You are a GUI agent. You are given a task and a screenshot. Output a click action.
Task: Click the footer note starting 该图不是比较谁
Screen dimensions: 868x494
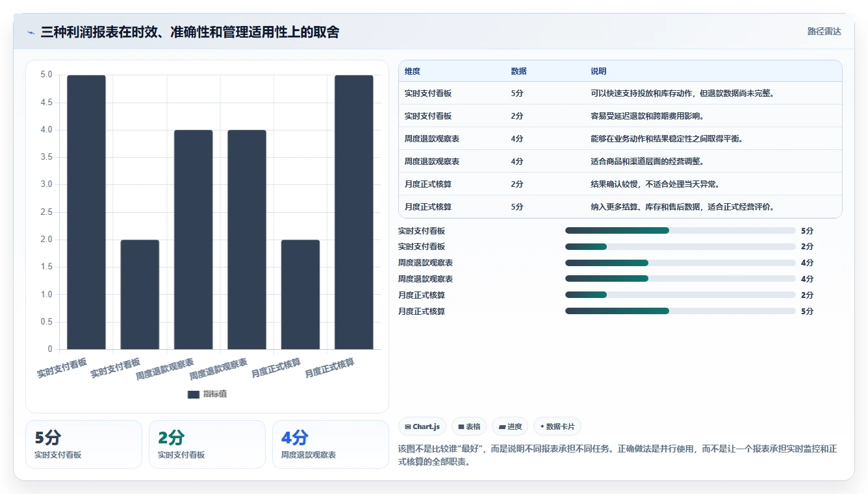(x=617, y=456)
